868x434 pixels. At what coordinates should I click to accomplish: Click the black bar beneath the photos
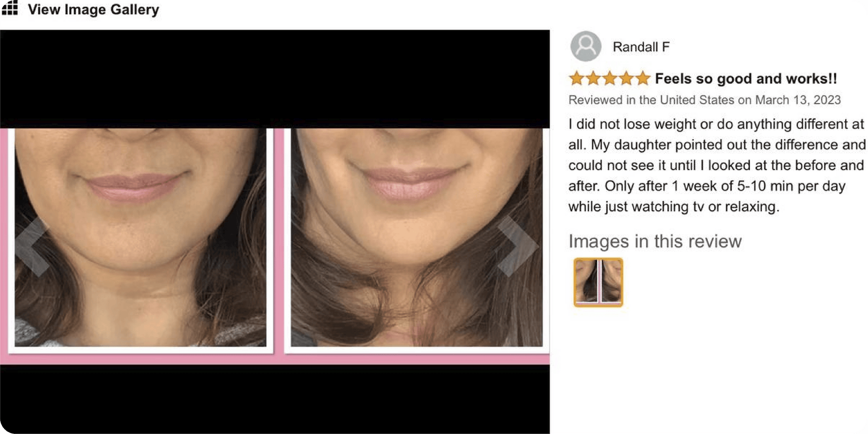coord(275,399)
